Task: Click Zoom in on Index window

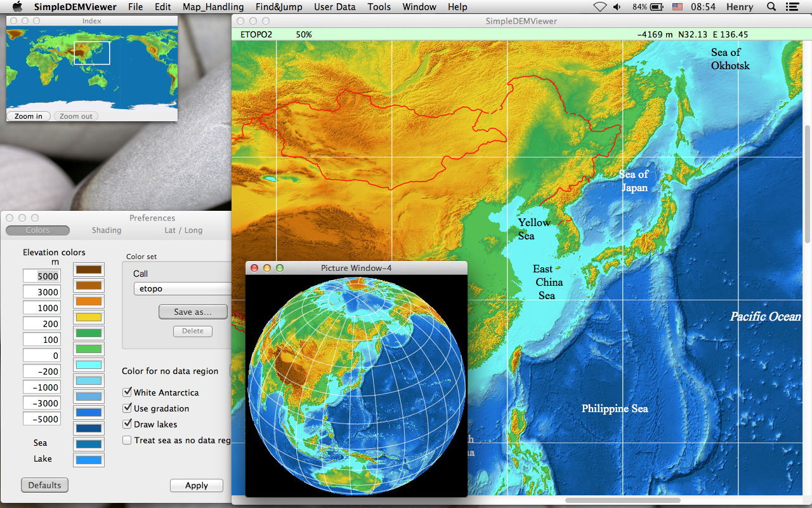Action: click(29, 116)
